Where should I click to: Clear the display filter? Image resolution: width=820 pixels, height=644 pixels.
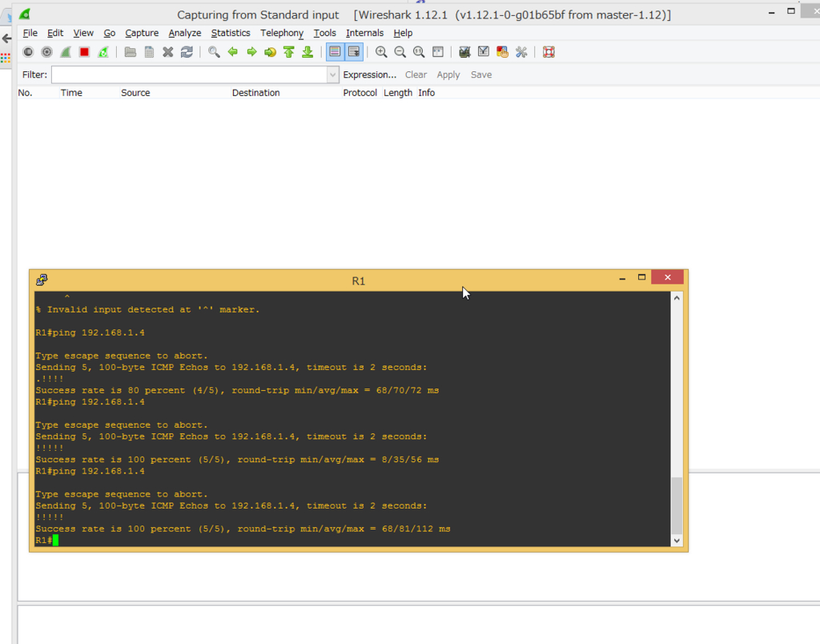coord(416,74)
